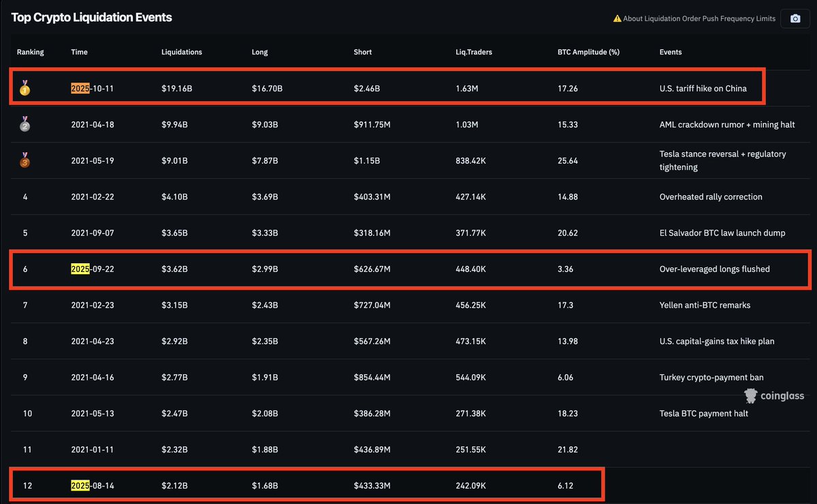Click the Ranking column header
This screenshot has height=504, width=817.
click(31, 52)
